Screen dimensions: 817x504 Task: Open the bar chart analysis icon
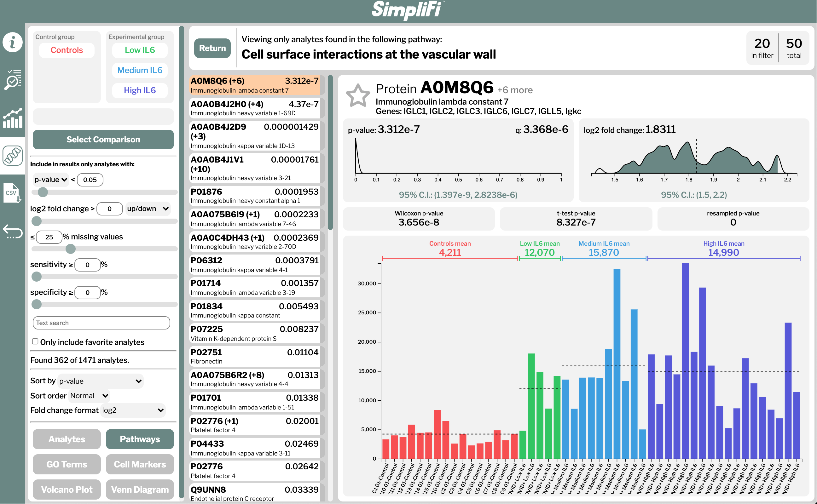coord(13,118)
